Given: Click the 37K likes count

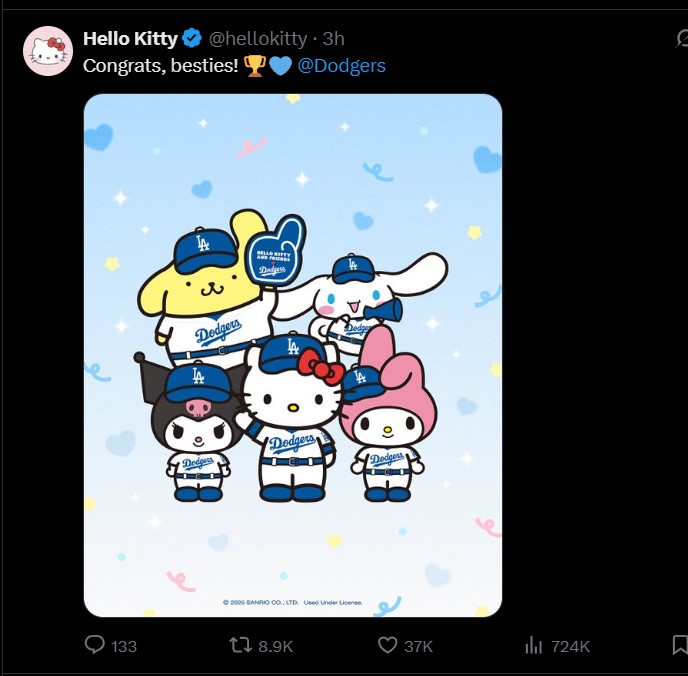Looking at the screenshot, I should click(x=418, y=647).
